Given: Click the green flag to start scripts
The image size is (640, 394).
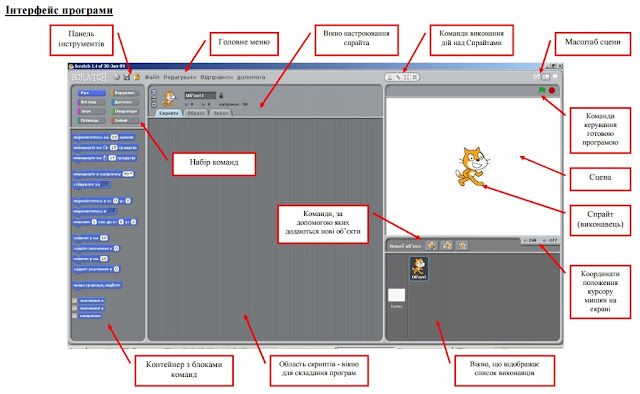Looking at the screenshot, I should click(542, 90).
